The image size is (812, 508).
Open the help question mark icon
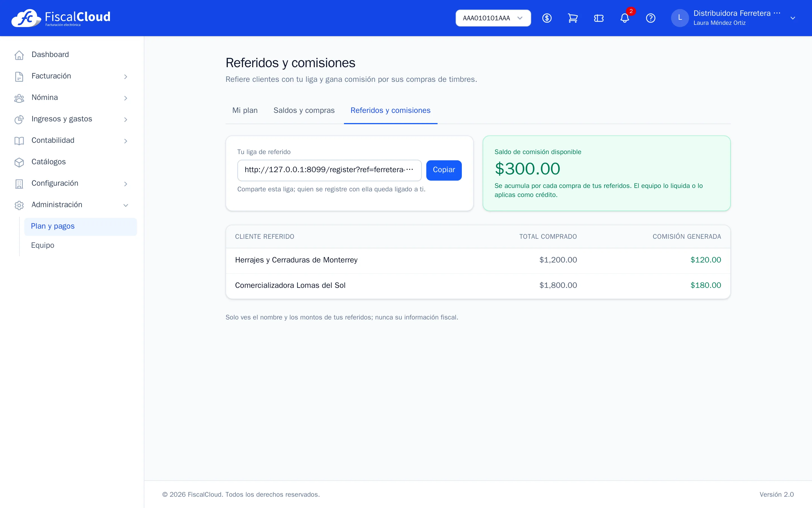pos(651,18)
